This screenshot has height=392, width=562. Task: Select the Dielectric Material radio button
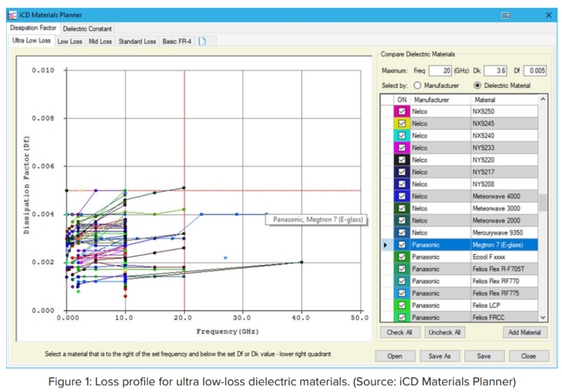click(477, 85)
